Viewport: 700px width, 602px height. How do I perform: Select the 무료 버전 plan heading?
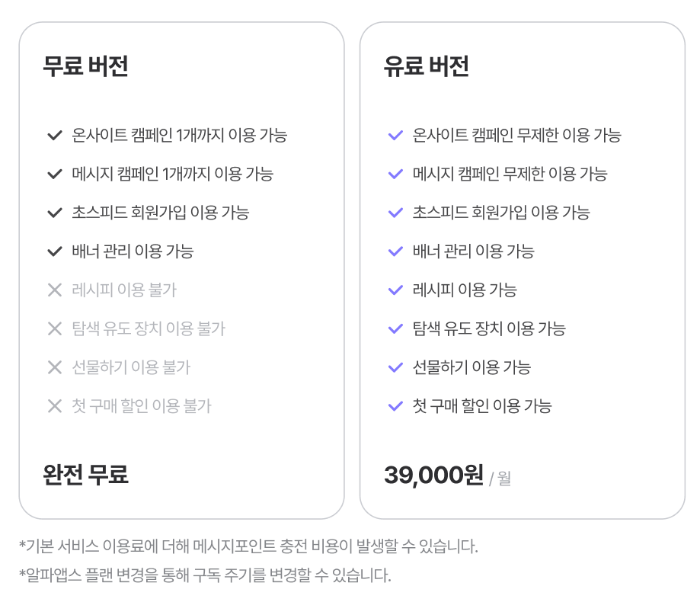(85, 66)
